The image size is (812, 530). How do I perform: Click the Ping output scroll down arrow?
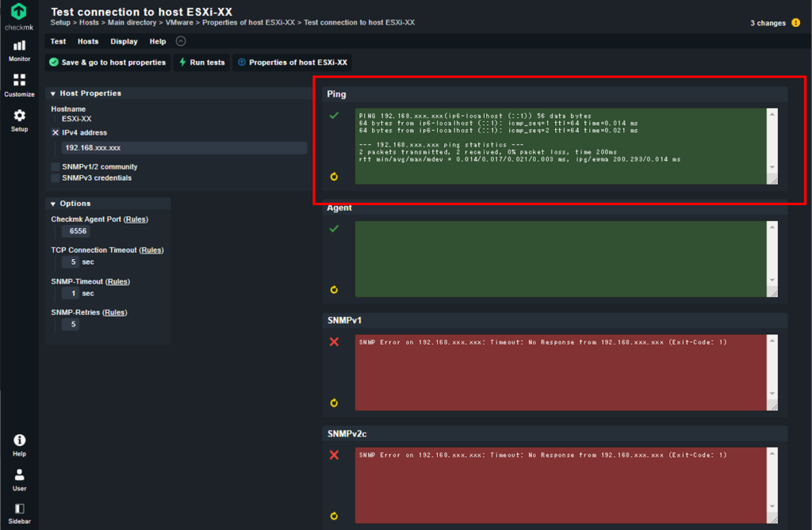click(x=772, y=167)
